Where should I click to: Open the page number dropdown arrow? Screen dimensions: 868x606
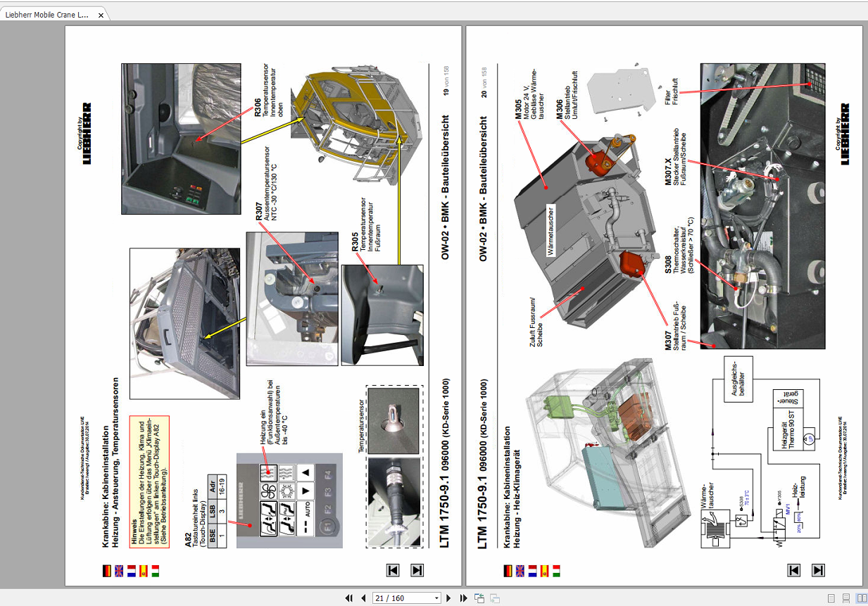pyautogui.click(x=436, y=598)
